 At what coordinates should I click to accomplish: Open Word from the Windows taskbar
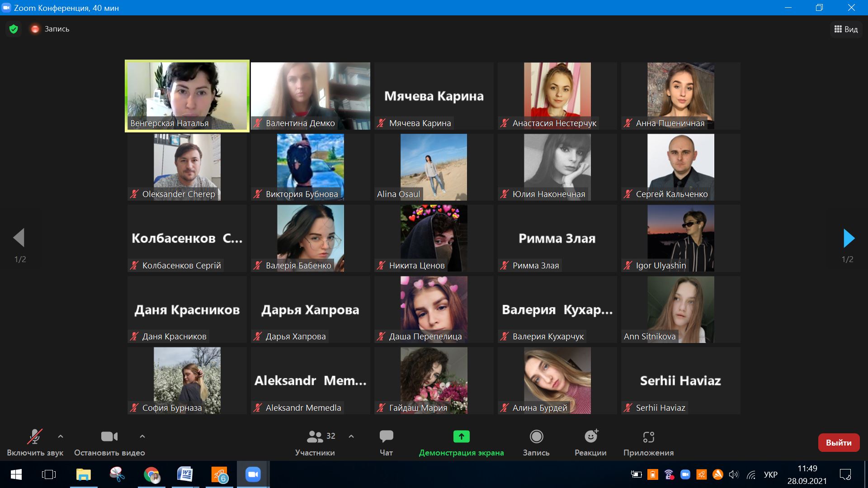click(185, 474)
